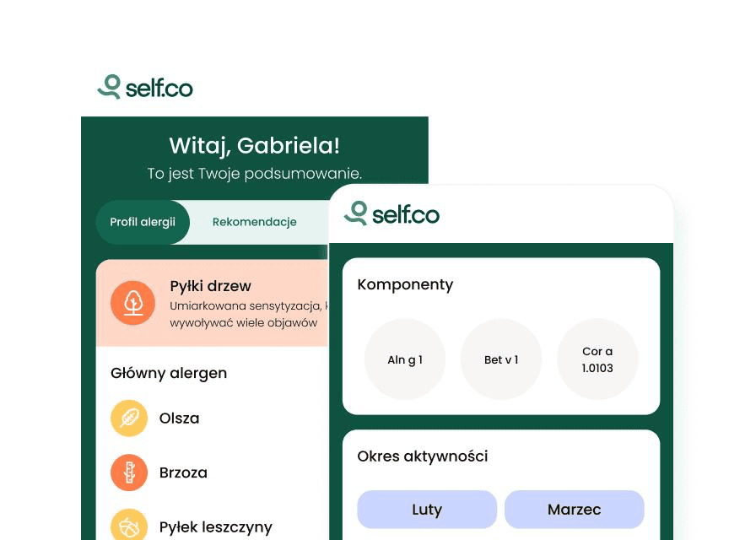The width and height of the screenshot is (756, 540).
Task: Click the orange birch icon beside Brzoza
Action: (129, 472)
